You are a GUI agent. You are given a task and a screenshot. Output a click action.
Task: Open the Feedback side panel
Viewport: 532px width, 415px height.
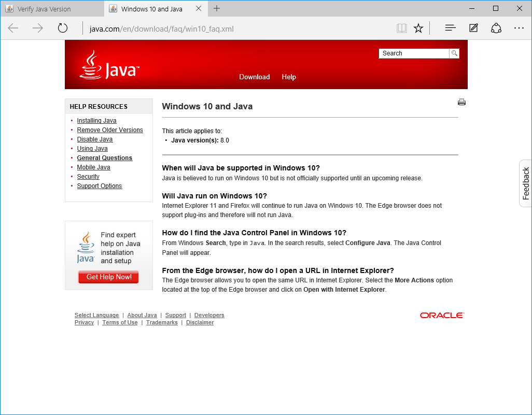coord(525,183)
